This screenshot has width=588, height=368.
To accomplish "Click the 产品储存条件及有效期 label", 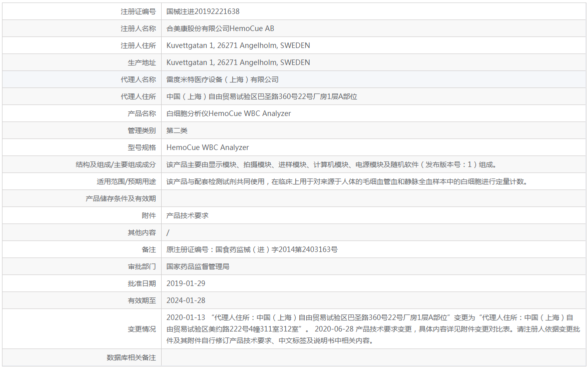I will point(121,198).
